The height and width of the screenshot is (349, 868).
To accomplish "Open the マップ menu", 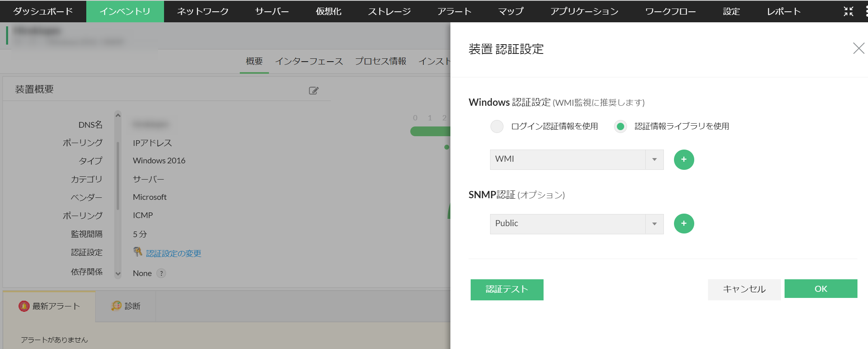I will (x=511, y=11).
